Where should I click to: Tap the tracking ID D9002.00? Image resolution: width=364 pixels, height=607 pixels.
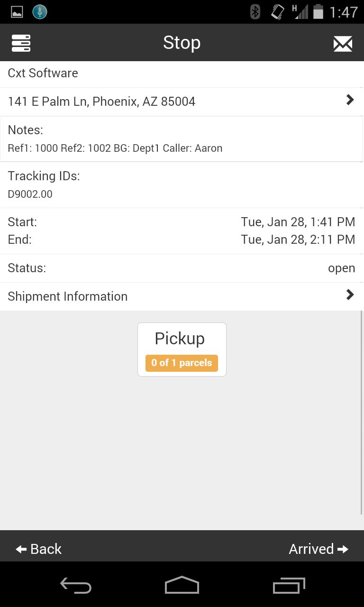tap(30, 194)
